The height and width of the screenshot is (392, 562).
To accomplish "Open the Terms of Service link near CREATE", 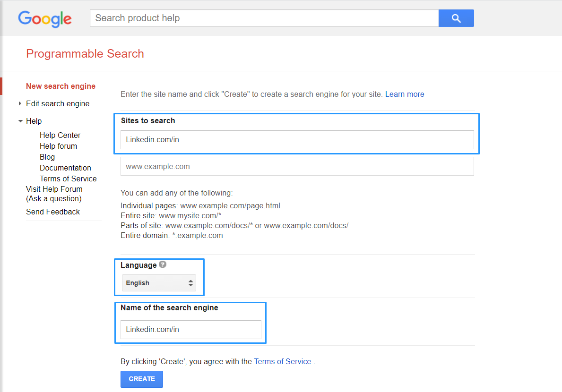I will tap(282, 361).
